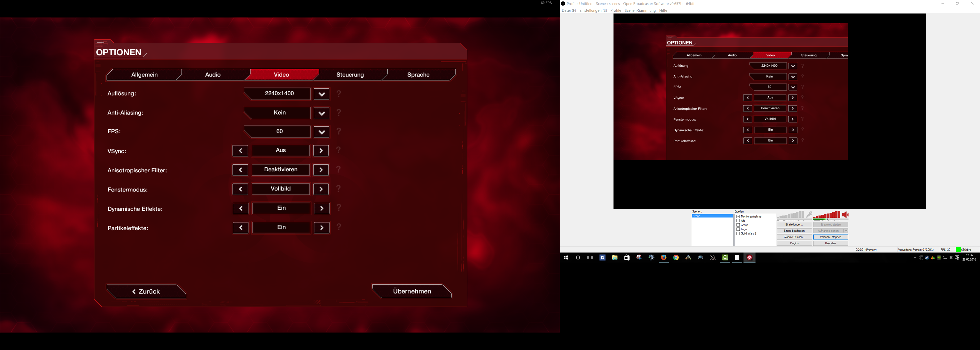Open Facebook app in the taskbar
Viewport: 980px width, 350px height.
(x=602, y=257)
